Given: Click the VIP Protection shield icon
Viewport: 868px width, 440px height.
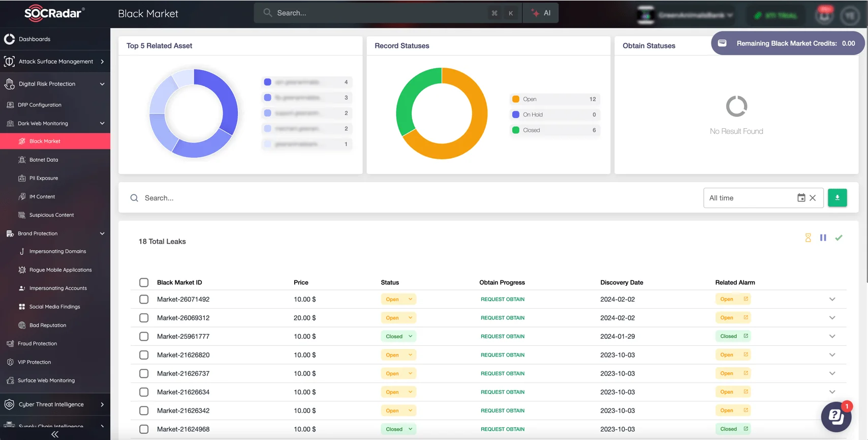Looking at the screenshot, I should (10, 362).
